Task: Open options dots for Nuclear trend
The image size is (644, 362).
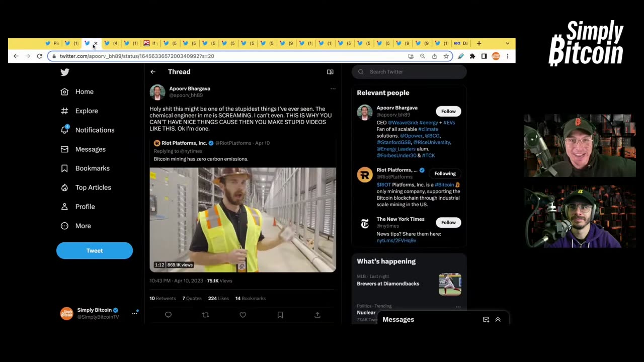Action: (458, 307)
